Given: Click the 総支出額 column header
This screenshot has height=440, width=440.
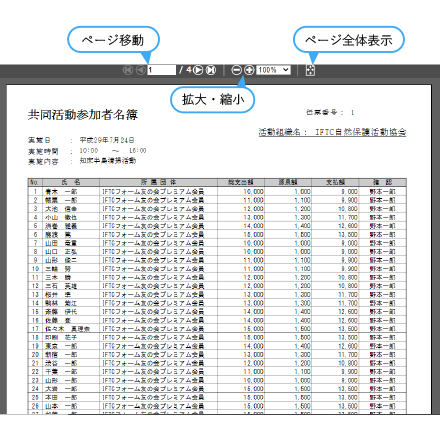Looking at the screenshot, I should coord(241,182).
